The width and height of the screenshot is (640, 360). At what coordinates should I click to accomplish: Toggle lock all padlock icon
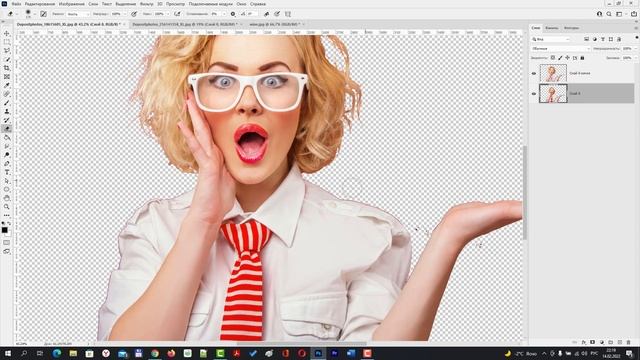(582, 58)
